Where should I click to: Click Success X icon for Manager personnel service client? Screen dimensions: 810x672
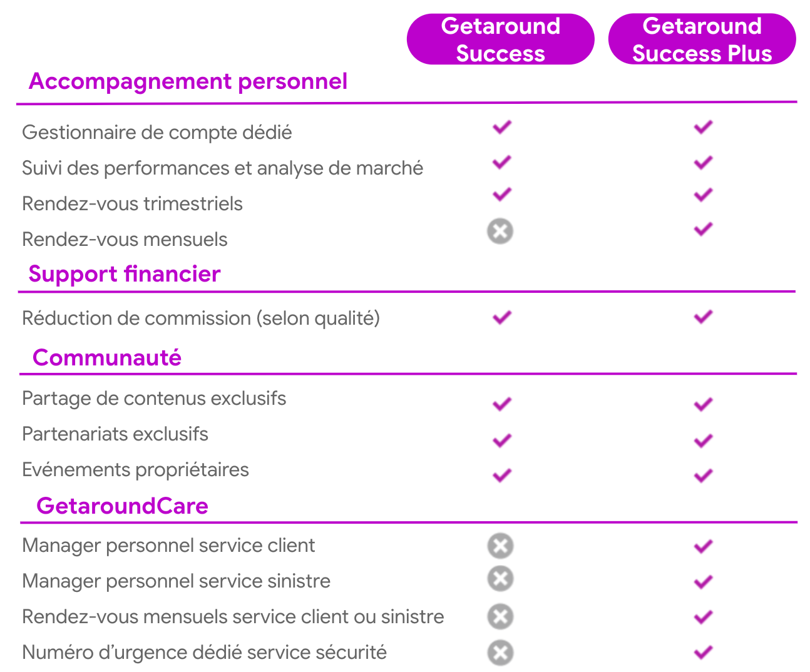tap(500, 546)
